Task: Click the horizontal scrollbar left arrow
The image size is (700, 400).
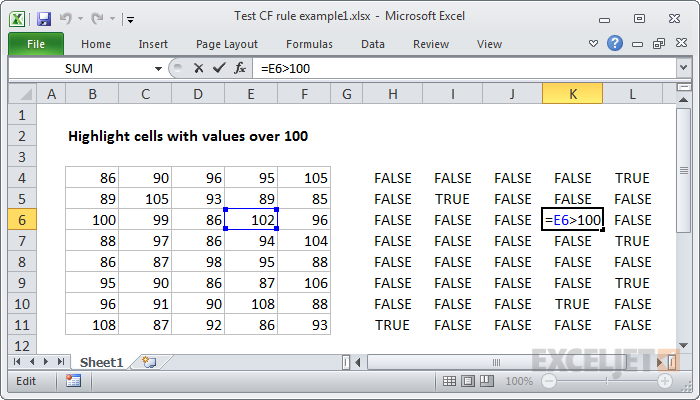Action: [358, 362]
